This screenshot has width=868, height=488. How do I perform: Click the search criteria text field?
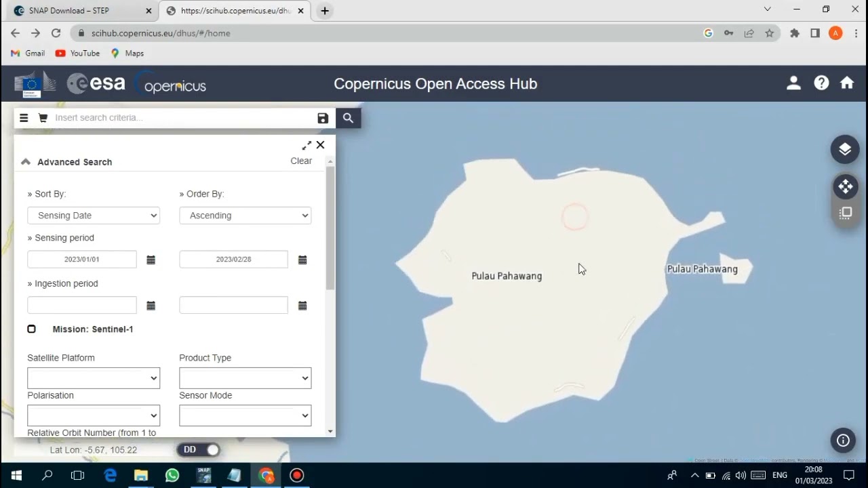pos(182,118)
